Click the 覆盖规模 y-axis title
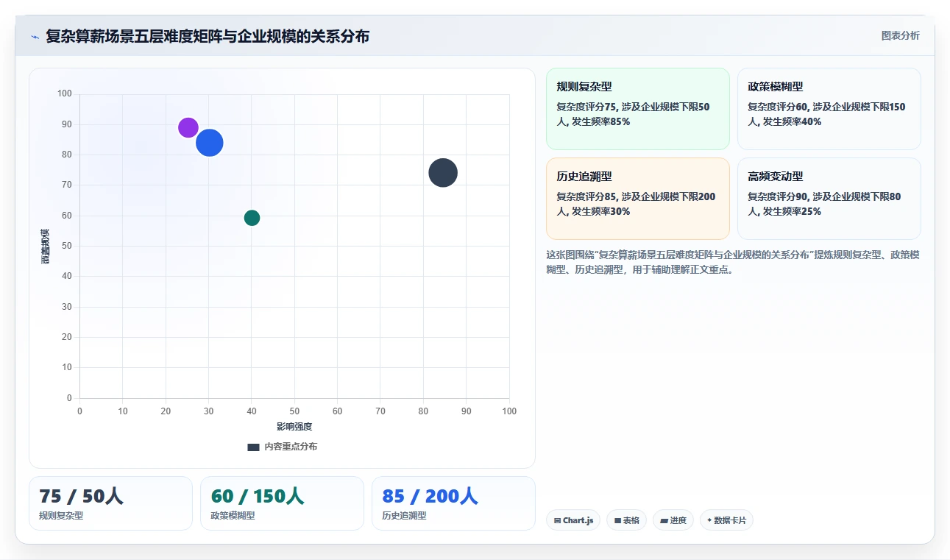Image resolution: width=950 pixels, height=560 pixels. [x=45, y=246]
